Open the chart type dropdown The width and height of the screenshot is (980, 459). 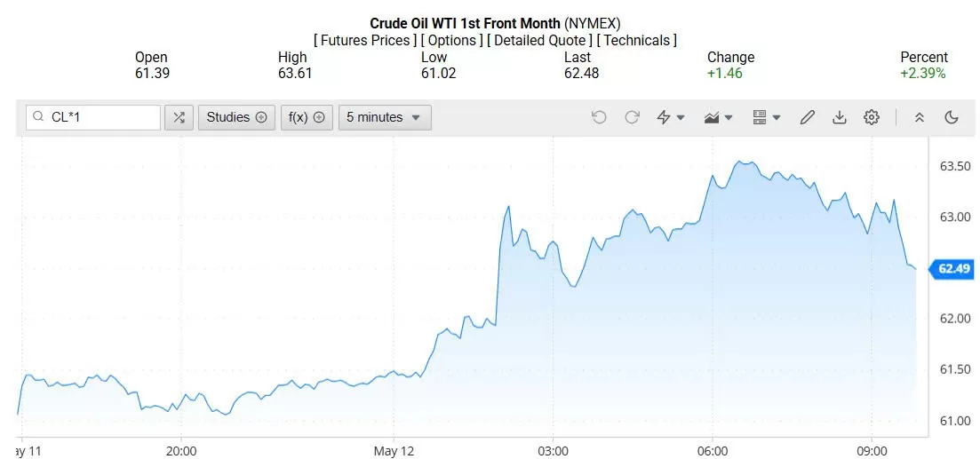[x=718, y=117]
